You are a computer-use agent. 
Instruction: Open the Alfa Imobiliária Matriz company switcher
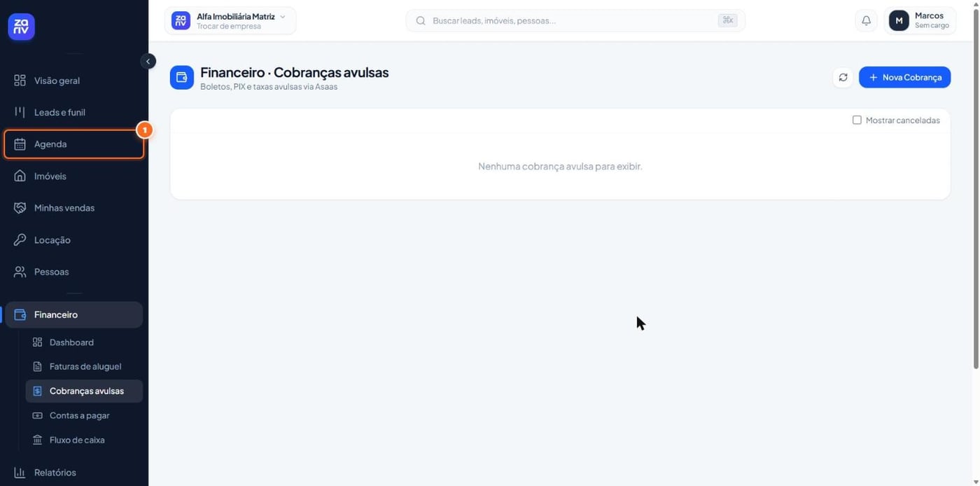click(230, 20)
